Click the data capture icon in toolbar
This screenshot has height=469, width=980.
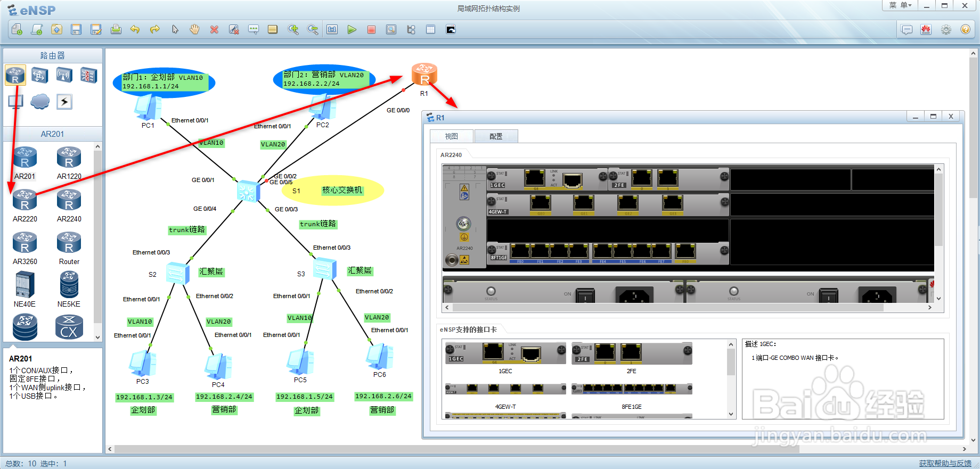pyautogui.click(x=391, y=29)
